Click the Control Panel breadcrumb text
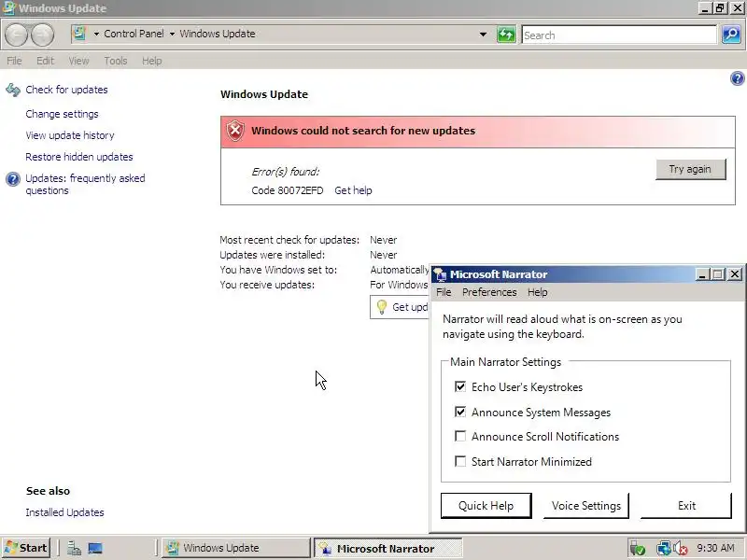747x560 pixels. point(134,34)
